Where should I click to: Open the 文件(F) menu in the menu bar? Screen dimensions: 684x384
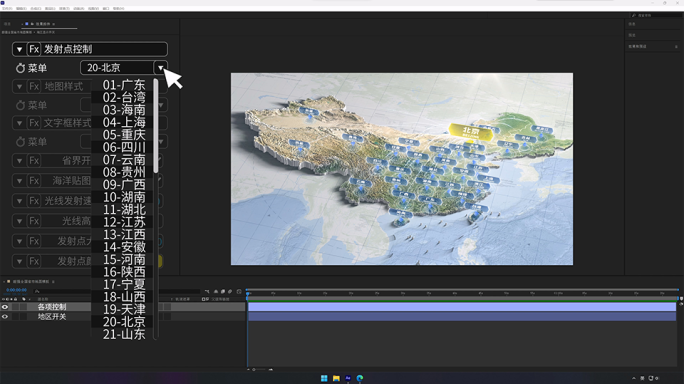7,8
